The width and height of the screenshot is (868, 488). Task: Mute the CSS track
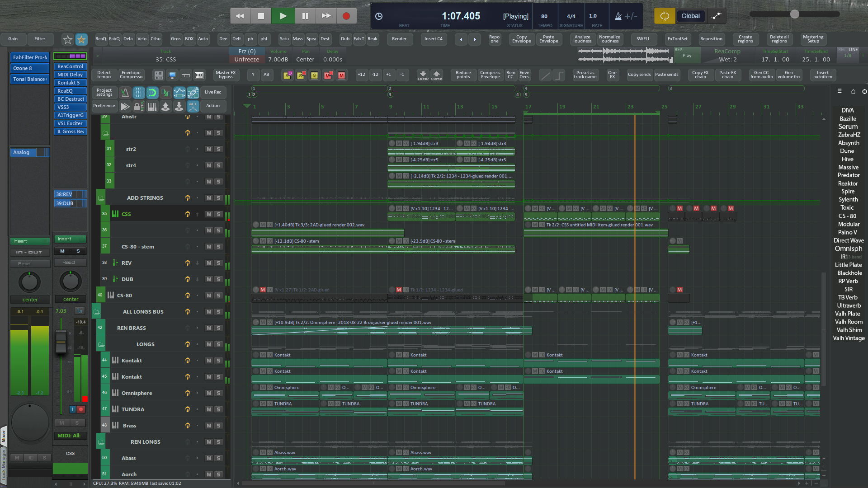pyautogui.click(x=209, y=214)
